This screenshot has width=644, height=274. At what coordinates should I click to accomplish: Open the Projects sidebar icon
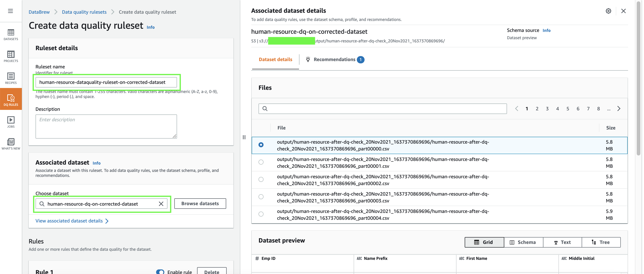[x=11, y=56]
